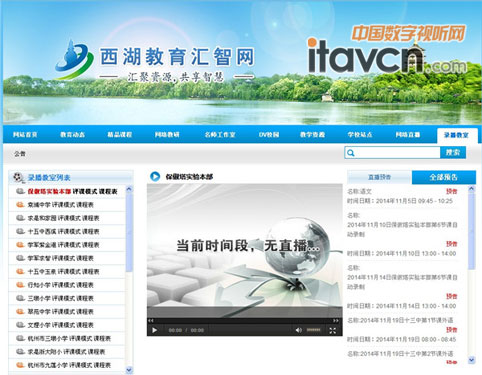The width and height of the screenshot is (482, 375).
Task: Open the 教育动态 menu item
Action: tap(72, 134)
